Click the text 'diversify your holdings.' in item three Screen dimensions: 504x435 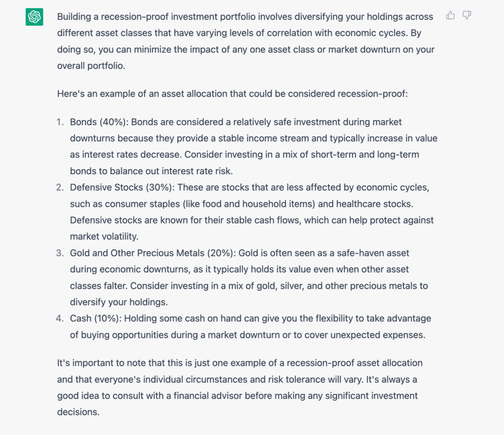119,302
